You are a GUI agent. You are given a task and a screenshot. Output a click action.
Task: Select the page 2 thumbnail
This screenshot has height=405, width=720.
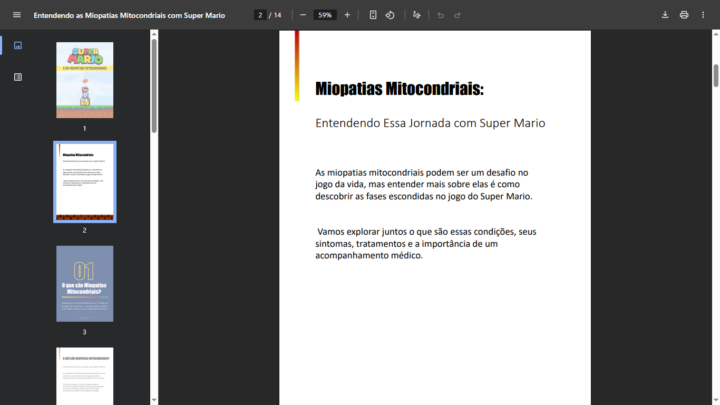[x=84, y=181]
